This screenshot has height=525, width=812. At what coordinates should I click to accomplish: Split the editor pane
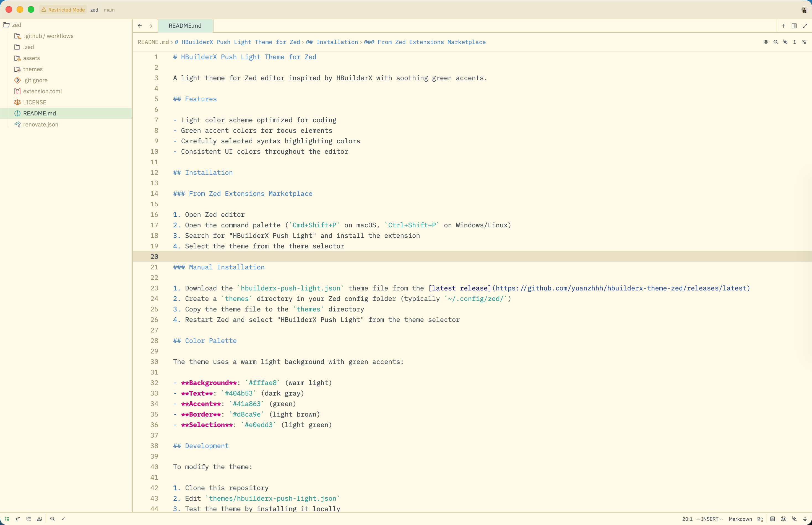coord(794,26)
